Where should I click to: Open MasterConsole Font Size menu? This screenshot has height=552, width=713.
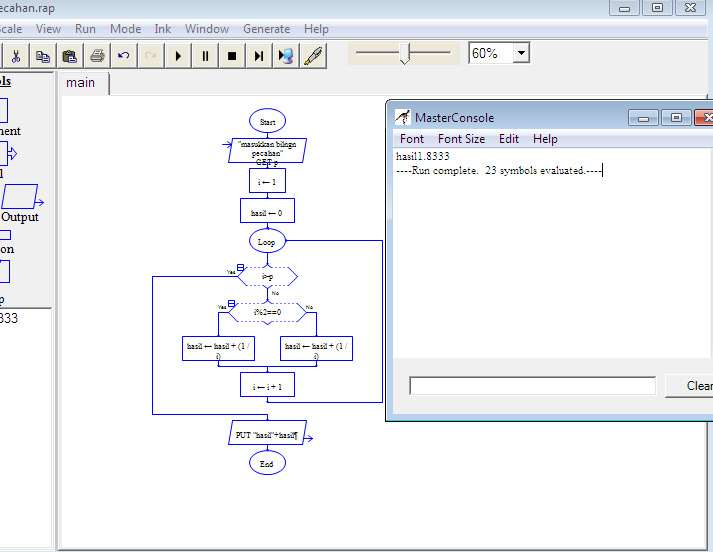(461, 139)
